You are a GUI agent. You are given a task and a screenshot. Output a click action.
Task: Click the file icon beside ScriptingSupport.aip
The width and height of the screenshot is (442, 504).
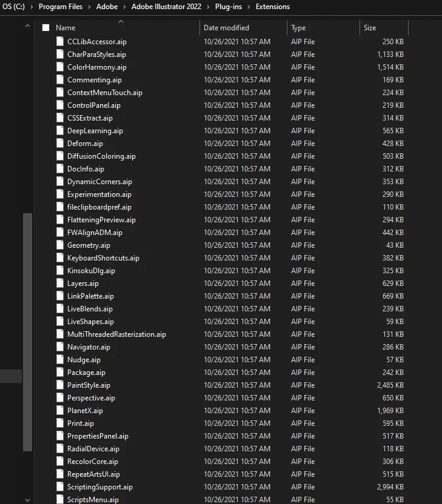point(60,486)
